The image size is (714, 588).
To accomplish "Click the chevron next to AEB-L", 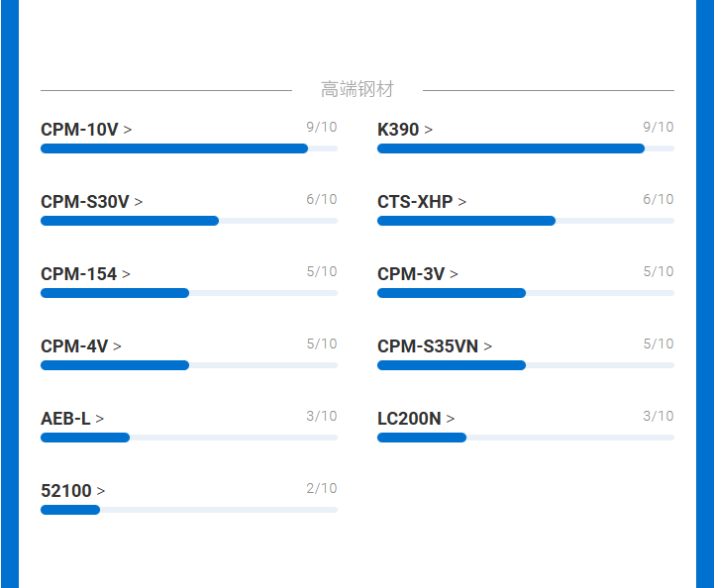I will [100, 420].
